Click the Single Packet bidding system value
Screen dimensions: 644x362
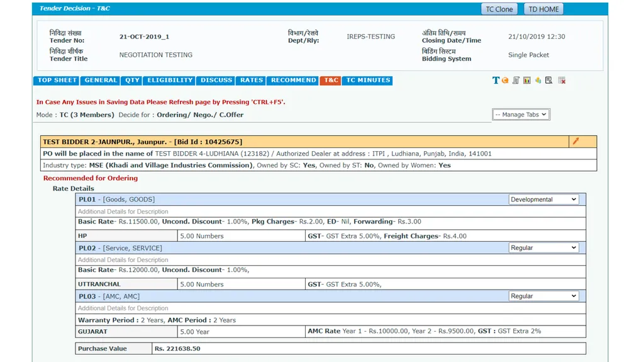click(x=528, y=55)
